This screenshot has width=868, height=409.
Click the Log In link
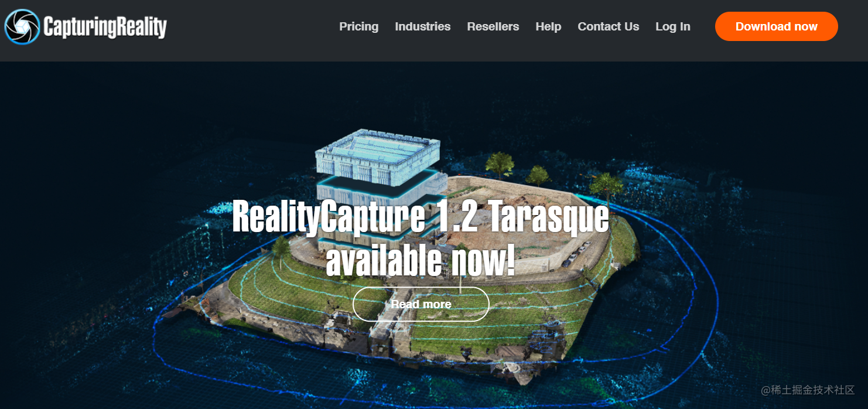coord(673,26)
